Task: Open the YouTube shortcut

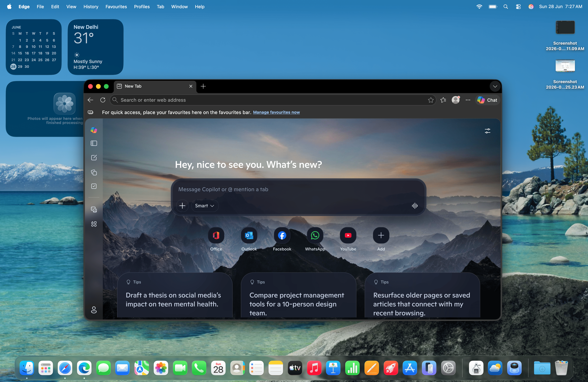Action: click(x=348, y=235)
